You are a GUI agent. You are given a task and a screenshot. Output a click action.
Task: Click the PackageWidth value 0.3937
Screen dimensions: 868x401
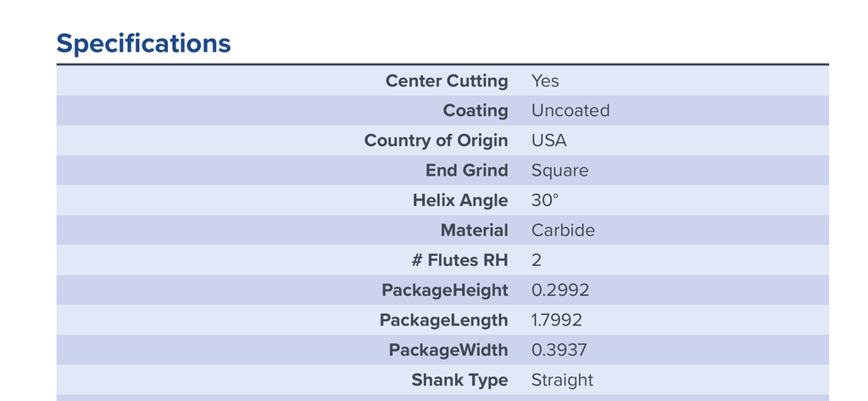pyautogui.click(x=559, y=350)
